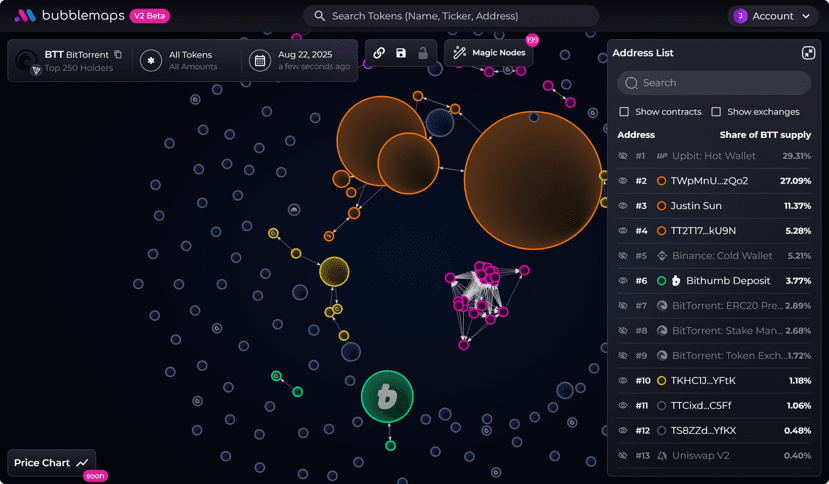
Task: Click the V2 Beta badge
Action: pos(150,16)
